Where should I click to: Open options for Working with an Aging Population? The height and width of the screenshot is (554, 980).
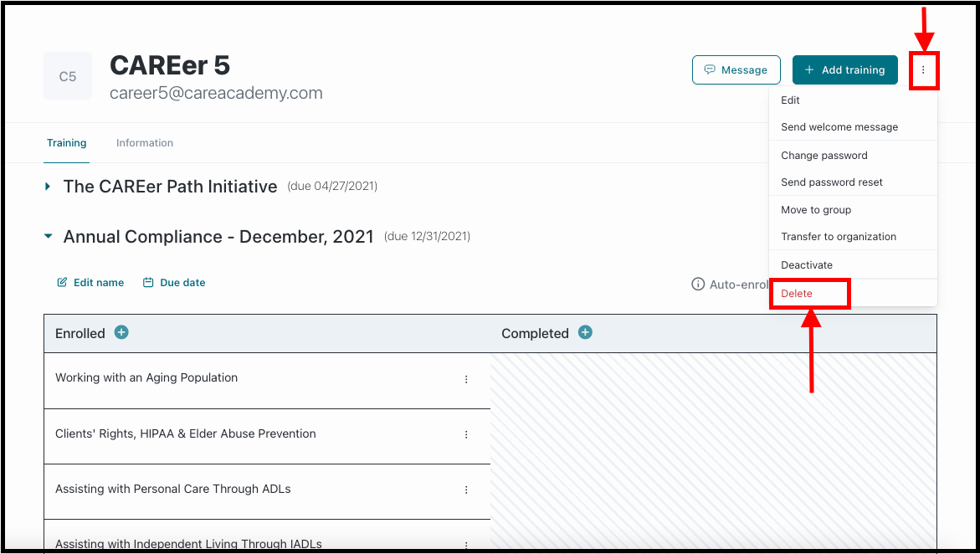tap(466, 379)
